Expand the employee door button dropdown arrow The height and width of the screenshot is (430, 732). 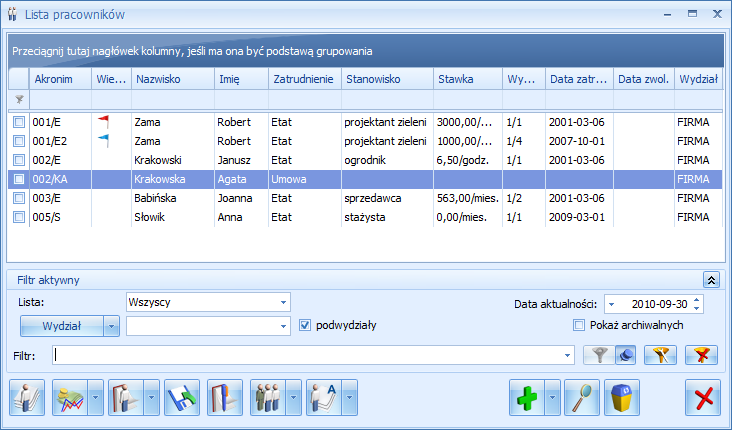(152, 398)
